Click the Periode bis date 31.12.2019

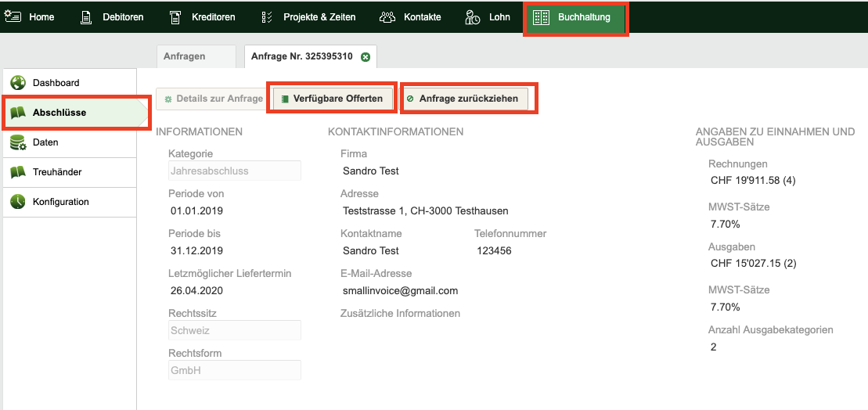pyautogui.click(x=196, y=250)
